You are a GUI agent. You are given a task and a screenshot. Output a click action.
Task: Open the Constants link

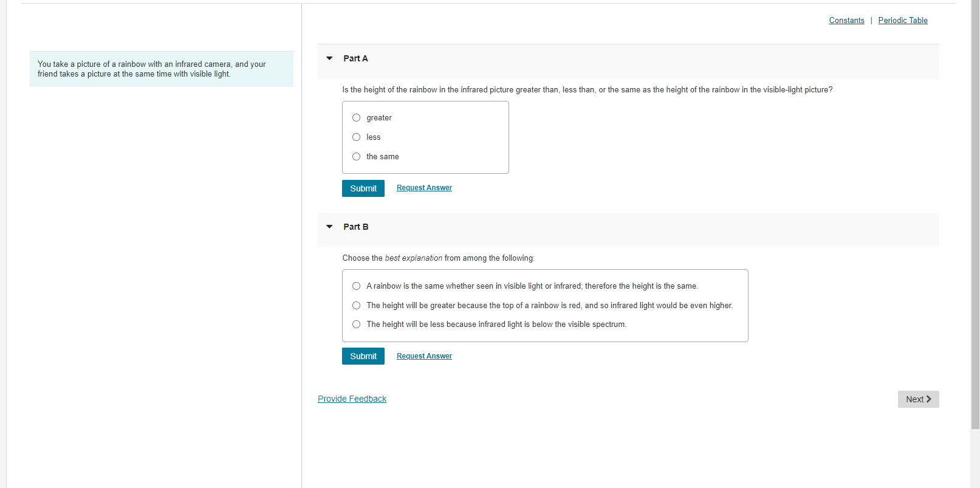click(x=846, y=21)
